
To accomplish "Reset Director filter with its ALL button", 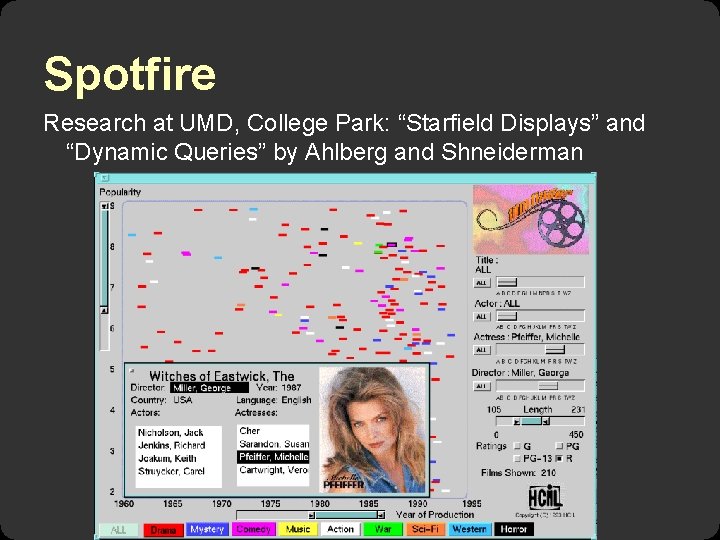I will tap(482, 386).
